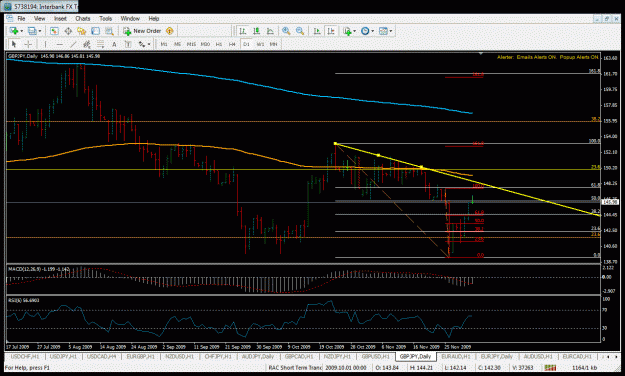Expand the Arrows dropdown arrow

[x=149, y=44]
